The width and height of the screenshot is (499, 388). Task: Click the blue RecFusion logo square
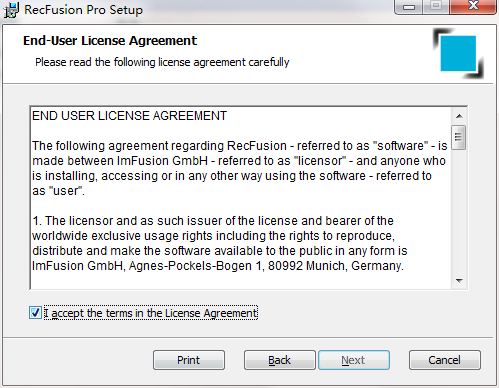458,53
